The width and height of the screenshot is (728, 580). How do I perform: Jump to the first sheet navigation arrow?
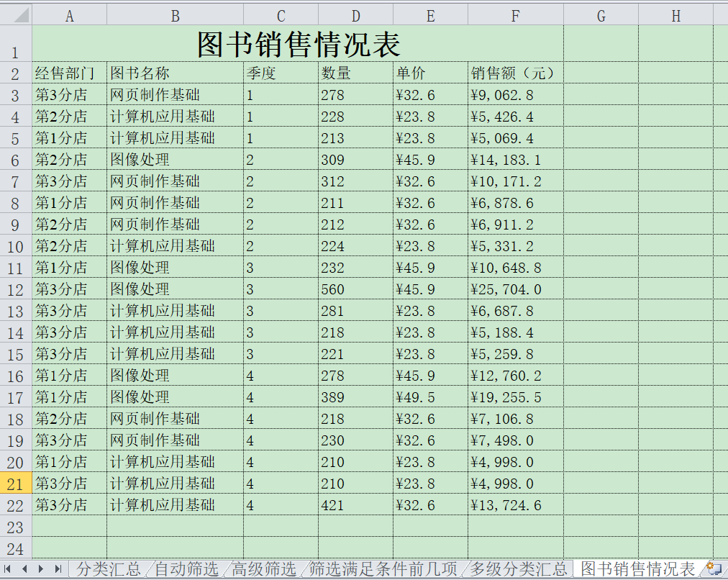(x=9, y=568)
